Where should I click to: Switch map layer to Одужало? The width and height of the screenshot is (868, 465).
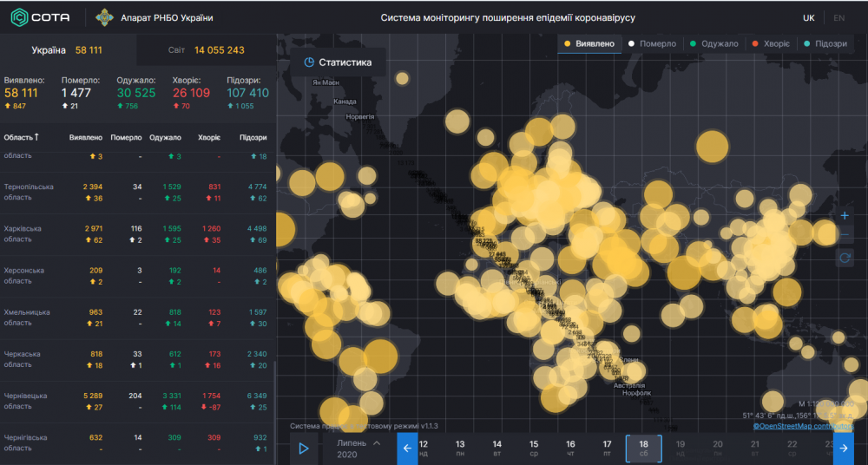coord(715,43)
